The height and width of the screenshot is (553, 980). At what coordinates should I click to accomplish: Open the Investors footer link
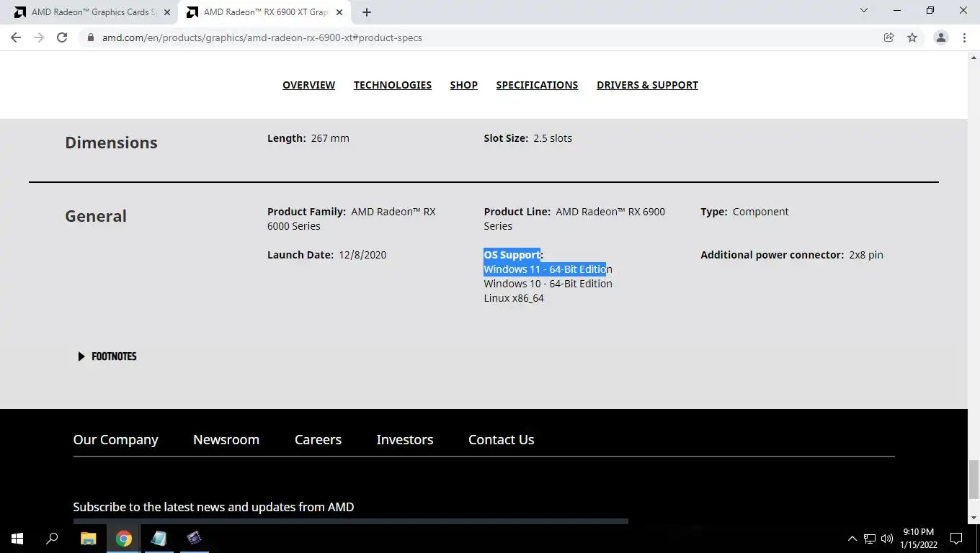point(405,439)
